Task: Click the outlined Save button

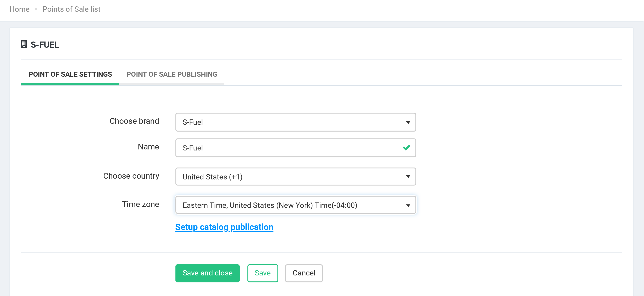Action: point(262,273)
